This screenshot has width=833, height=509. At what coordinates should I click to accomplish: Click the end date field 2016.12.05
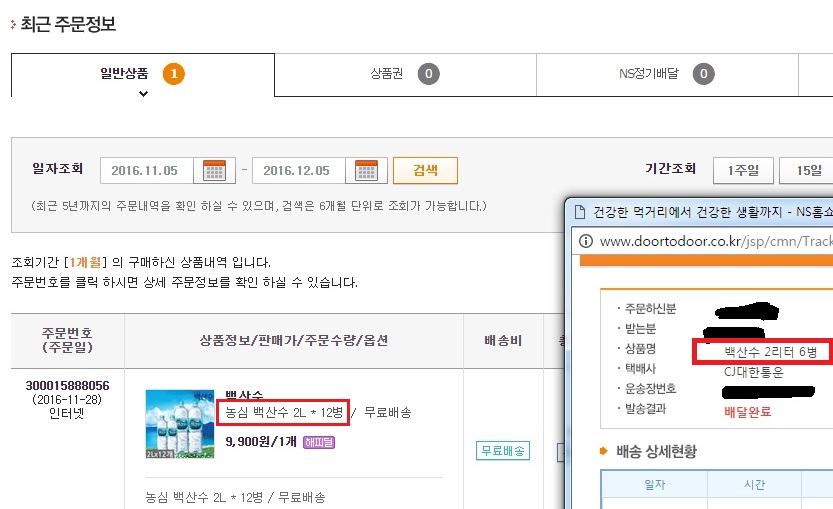pyautogui.click(x=297, y=170)
